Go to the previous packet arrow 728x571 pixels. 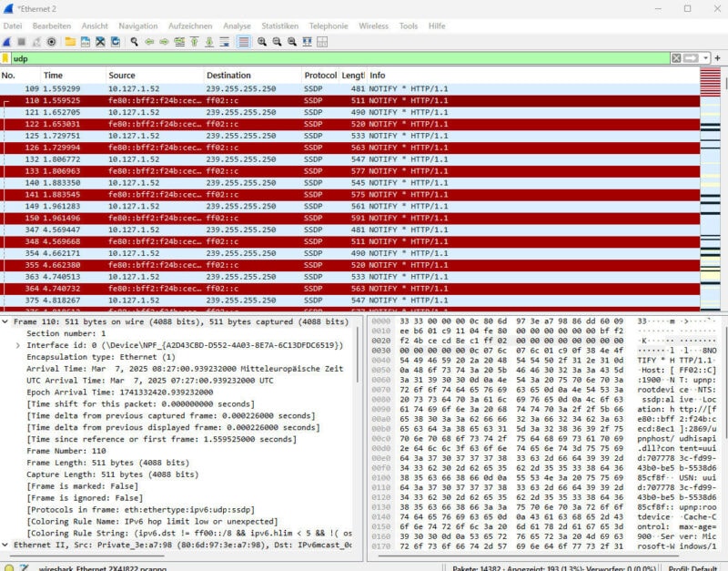coord(149,42)
